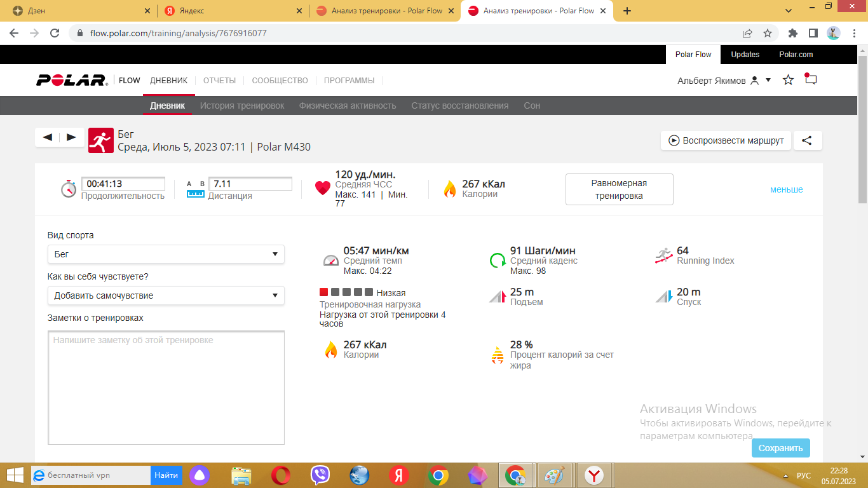Open File Explorer from the taskbar
The width and height of the screenshot is (868, 488).
pyautogui.click(x=241, y=475)
